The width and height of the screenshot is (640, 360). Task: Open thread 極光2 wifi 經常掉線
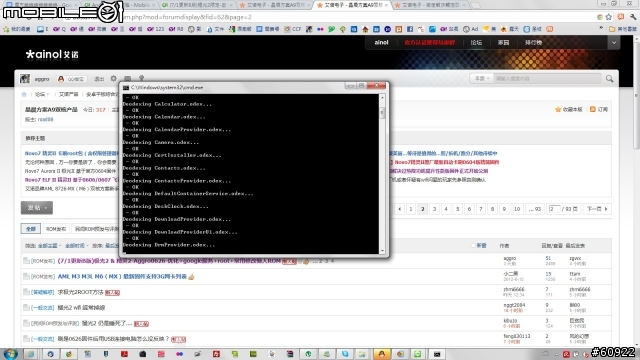pos(81,308)
